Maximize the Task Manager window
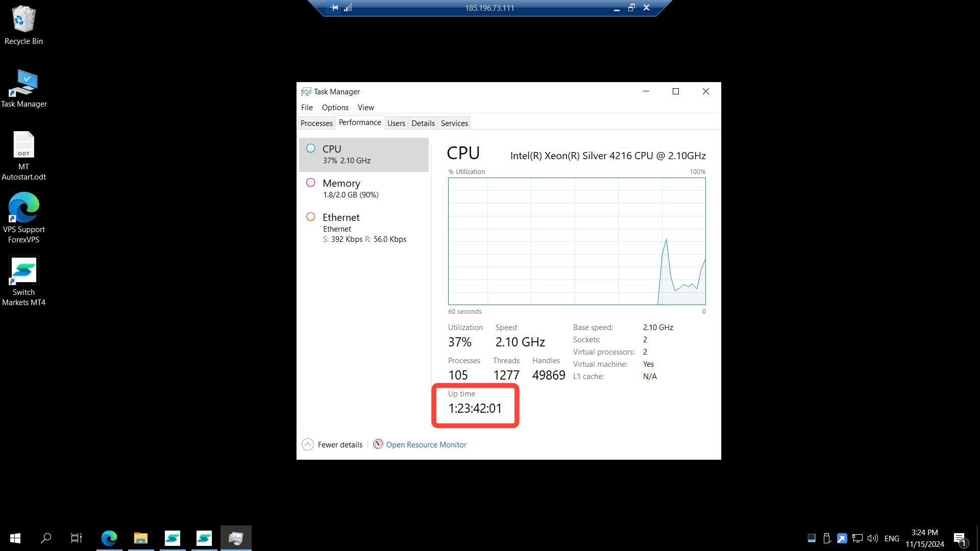 click(676, 91)
